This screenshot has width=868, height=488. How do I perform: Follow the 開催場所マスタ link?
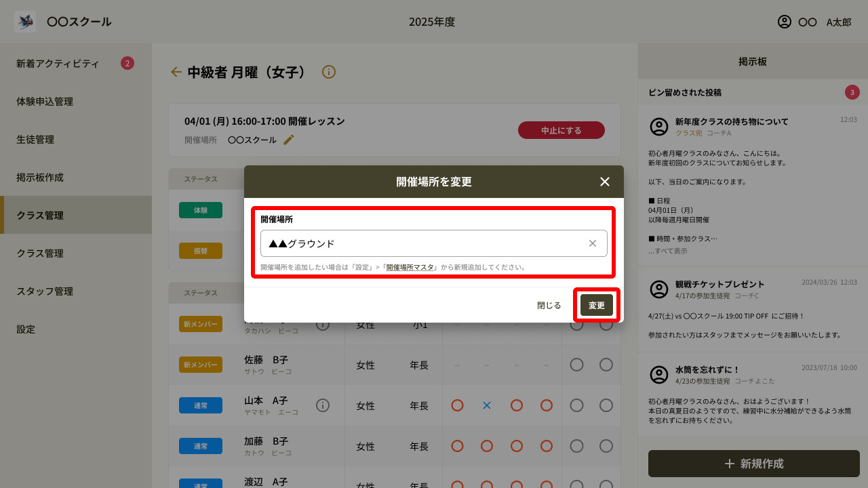[x=410, y=267]
